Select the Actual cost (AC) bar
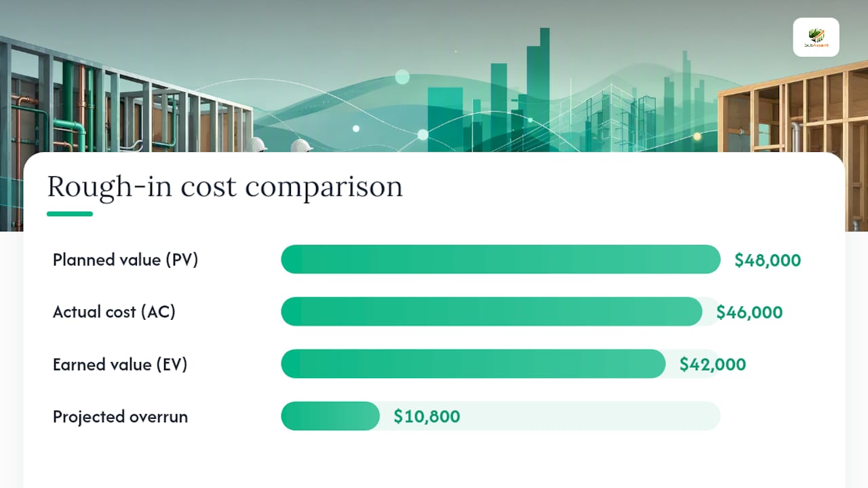868x488 pixels. [x=492, y=312]
